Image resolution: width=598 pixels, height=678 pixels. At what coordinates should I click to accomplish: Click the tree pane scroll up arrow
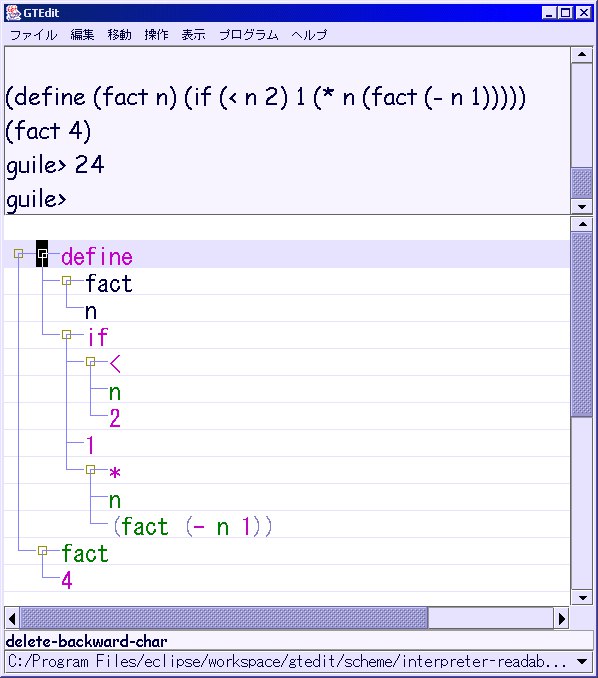point(582,224)
